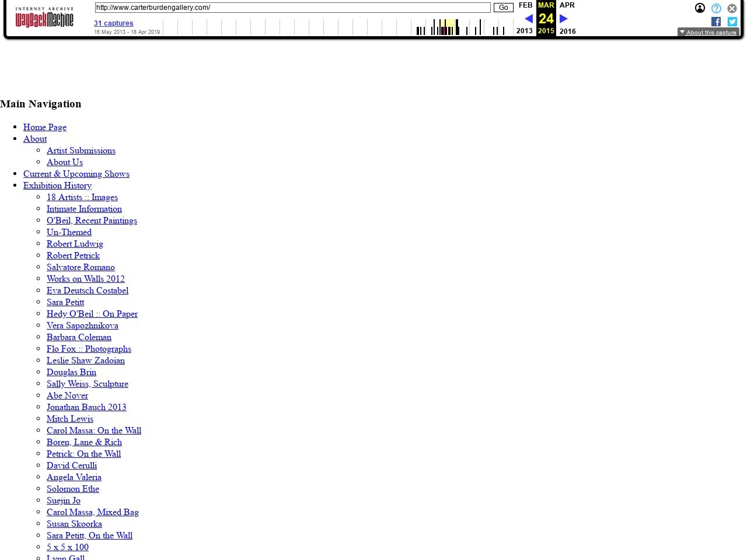Share capture on Facebook

[x=716, y=22]
